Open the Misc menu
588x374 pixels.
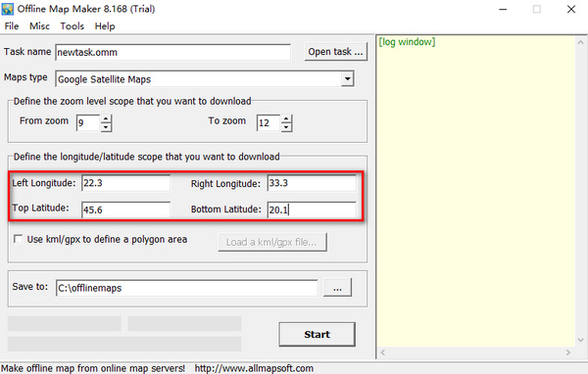pyautogui.click(x=39, y=26)
